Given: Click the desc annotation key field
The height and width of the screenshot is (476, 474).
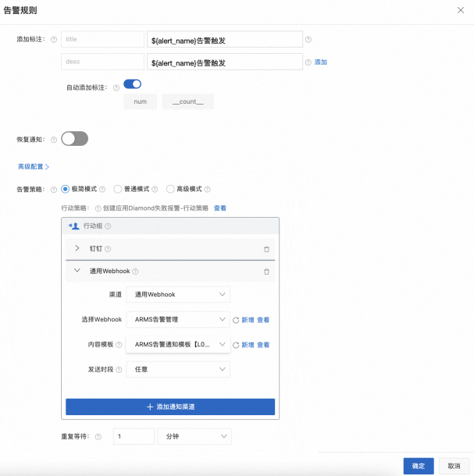Looking at the screenshot, I should coord(103,62).
